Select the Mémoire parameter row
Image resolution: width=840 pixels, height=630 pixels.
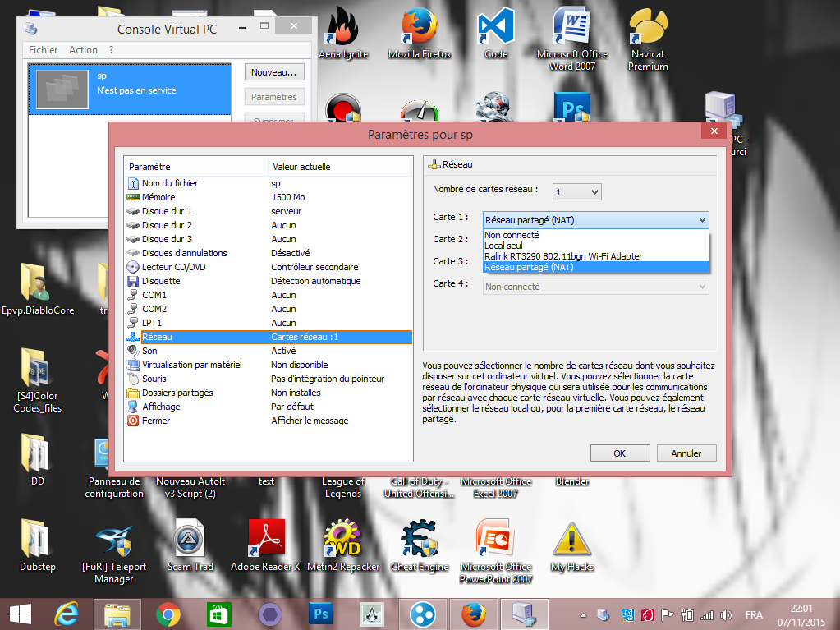[268, 197]
